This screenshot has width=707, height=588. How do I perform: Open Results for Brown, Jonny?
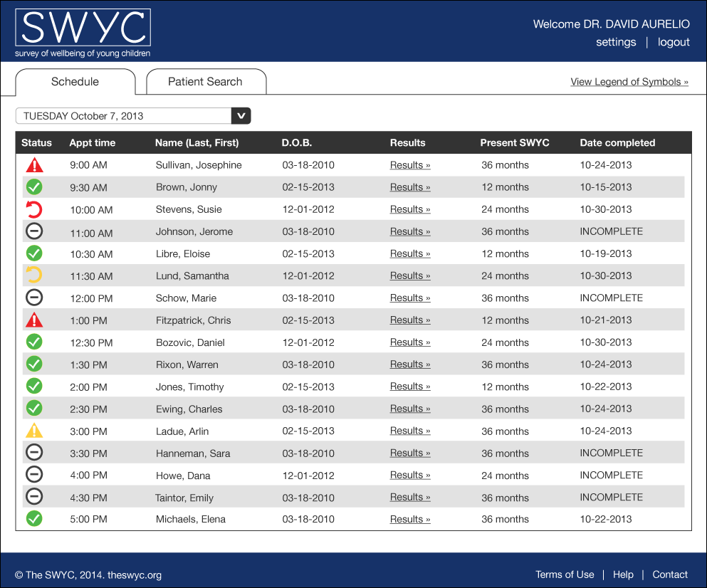[410, 187]
